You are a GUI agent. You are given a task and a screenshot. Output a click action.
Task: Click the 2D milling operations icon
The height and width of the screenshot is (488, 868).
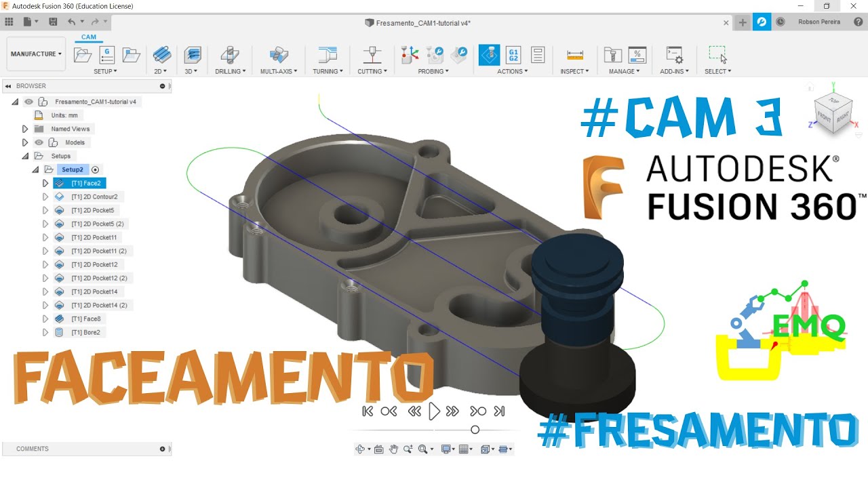[x=161, y=55]
